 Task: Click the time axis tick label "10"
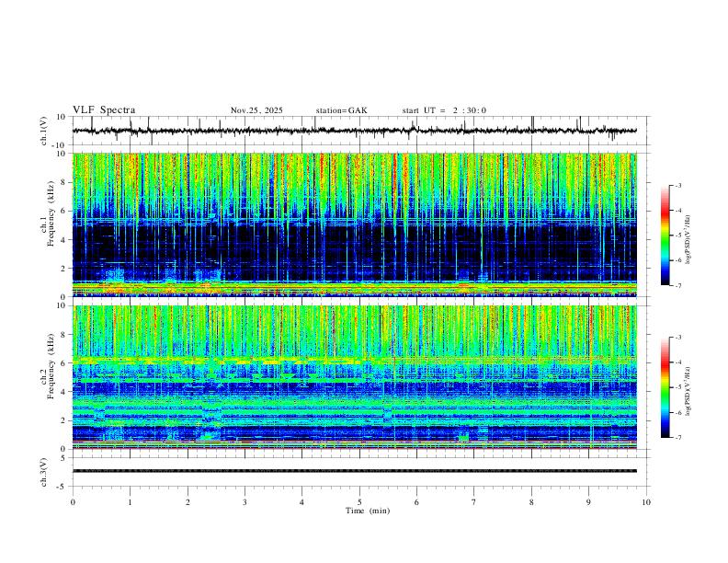pos(646,502)
